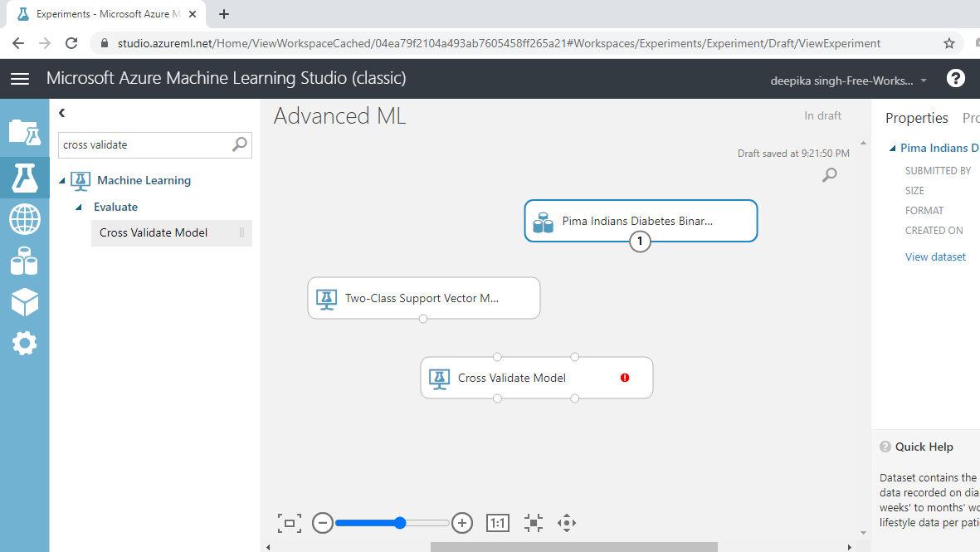Select Cross Validate Model in the palette
980x552 pixels.
point(171,232)
